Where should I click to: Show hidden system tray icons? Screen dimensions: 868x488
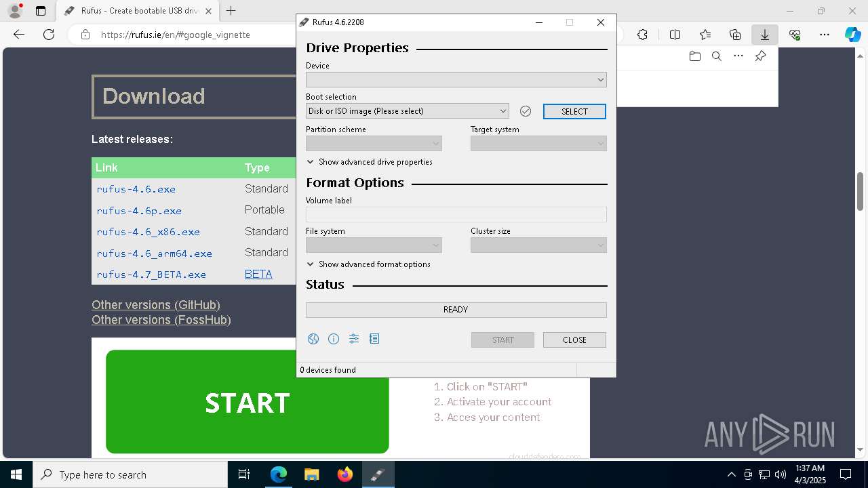pos(731,474)
